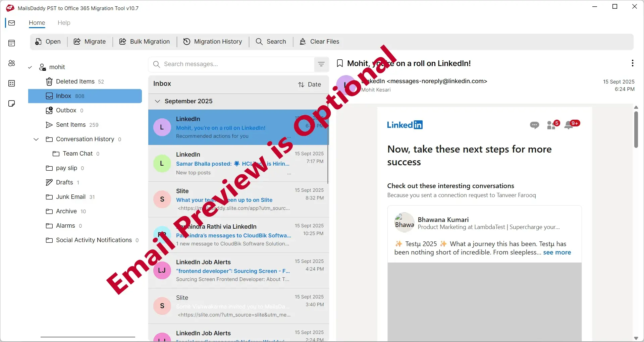644x342 pixels.
Task: Open the Slite 3:40 PM email
Action: click(238, 306)
